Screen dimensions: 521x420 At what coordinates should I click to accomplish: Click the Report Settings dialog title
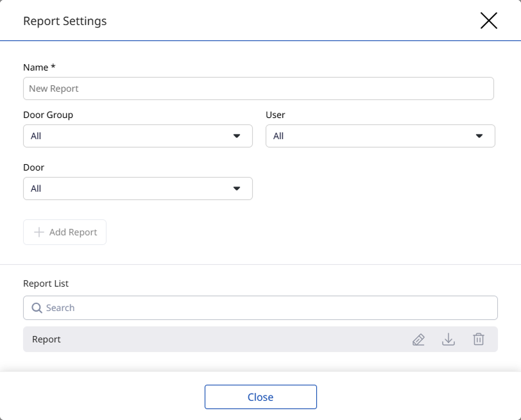tap(65, 21)
